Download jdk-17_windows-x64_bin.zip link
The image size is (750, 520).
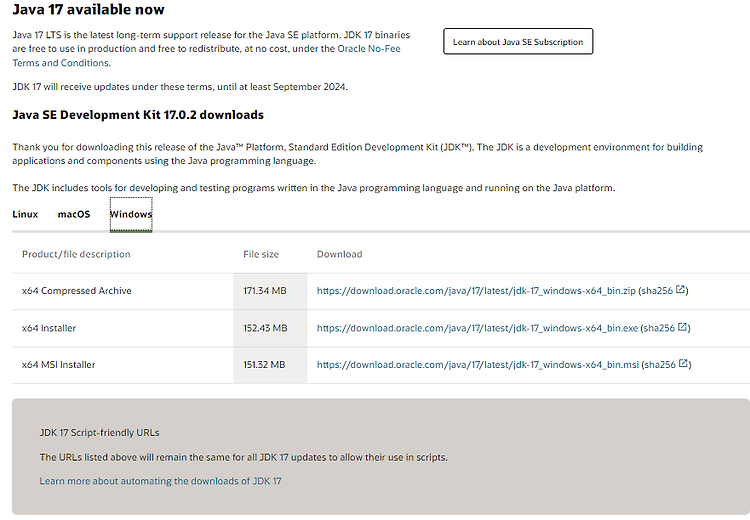(476, 290)
